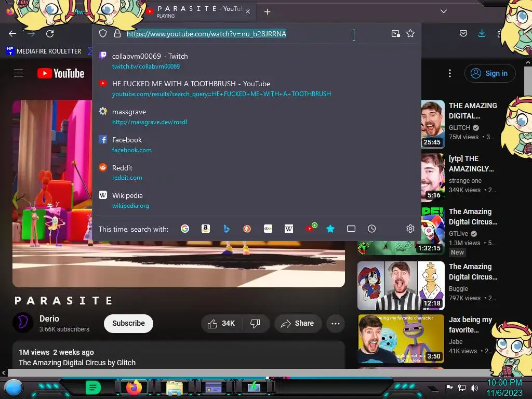Image resolution: width=532 pixels, height=399 pixels.
Task: Open YouTube settings three-dot menu
Action: 450,73
